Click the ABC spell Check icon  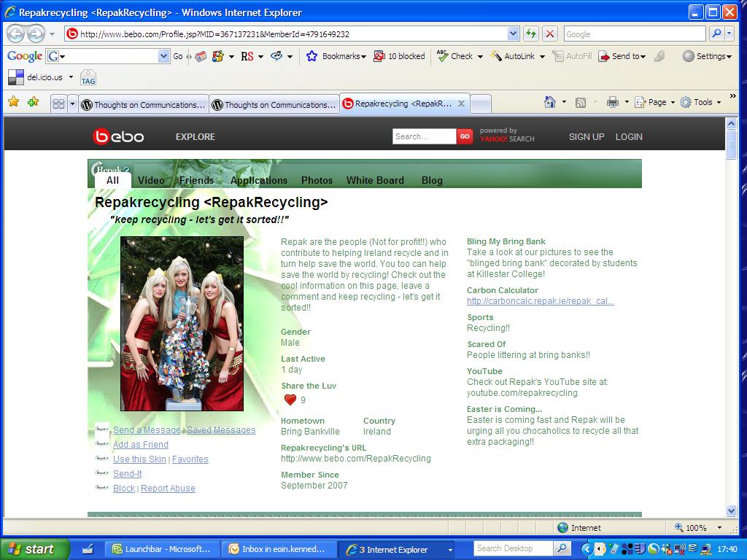443,56
